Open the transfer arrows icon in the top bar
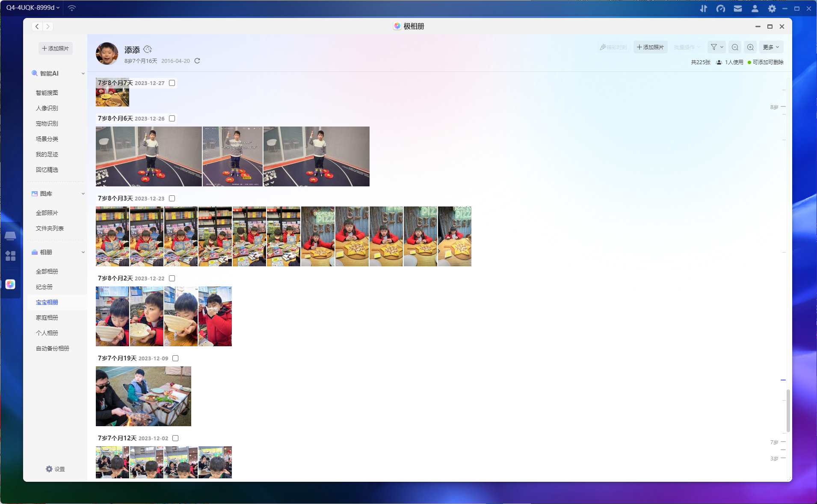This screenshot has width=817, height=504. pos(704,8)
